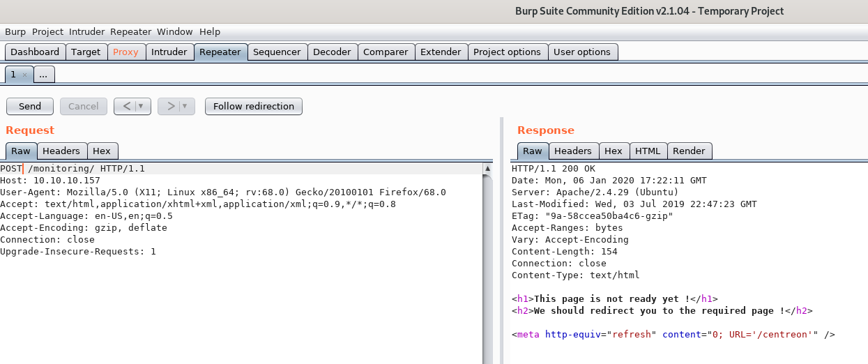
Task: Expand the back history dropdown arrow
Action: (x=142, y=106)
